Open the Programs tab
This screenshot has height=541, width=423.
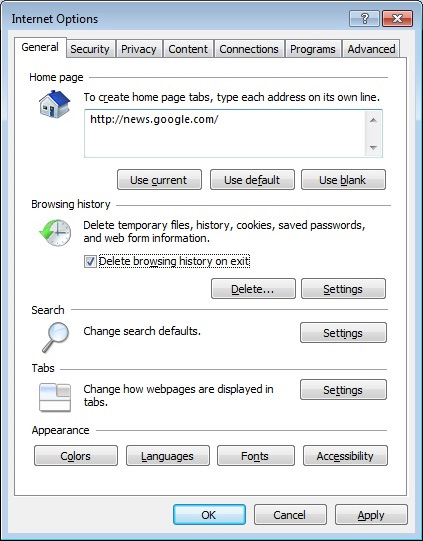(313, 49)
